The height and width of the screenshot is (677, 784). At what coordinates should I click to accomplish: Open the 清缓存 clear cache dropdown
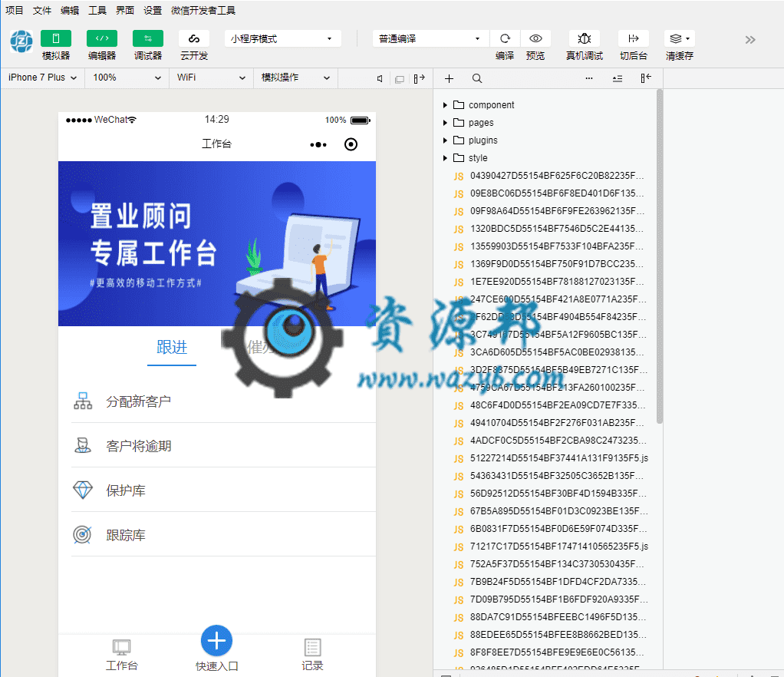coord(680,38)
